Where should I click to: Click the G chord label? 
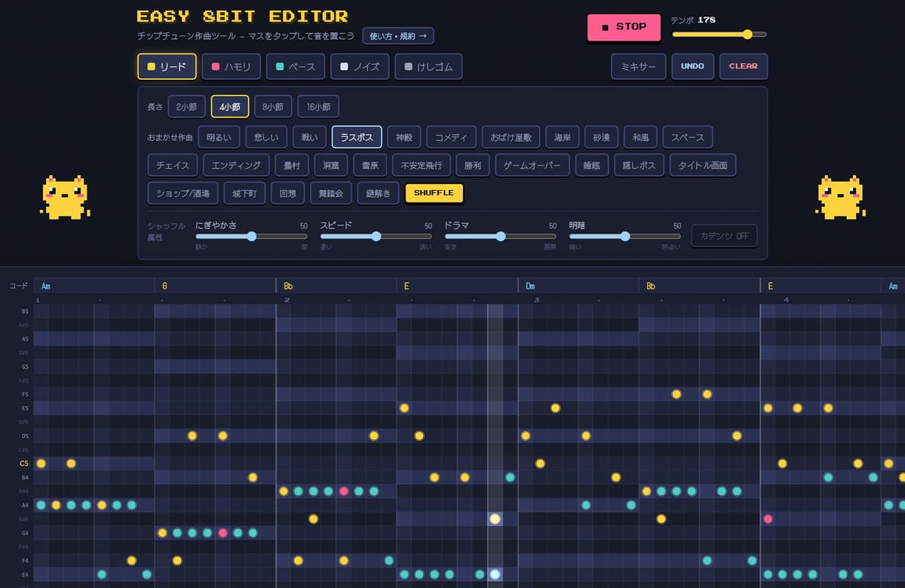click(x=164, y=286)
